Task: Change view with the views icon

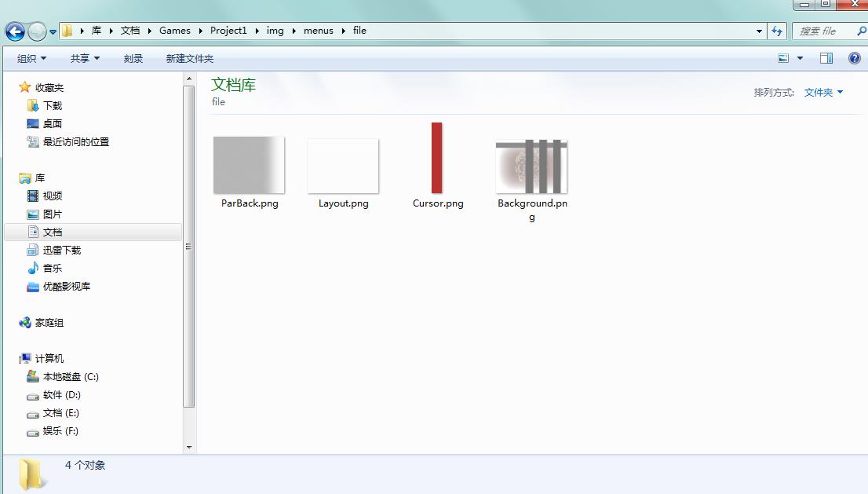Action: (783, 58)
